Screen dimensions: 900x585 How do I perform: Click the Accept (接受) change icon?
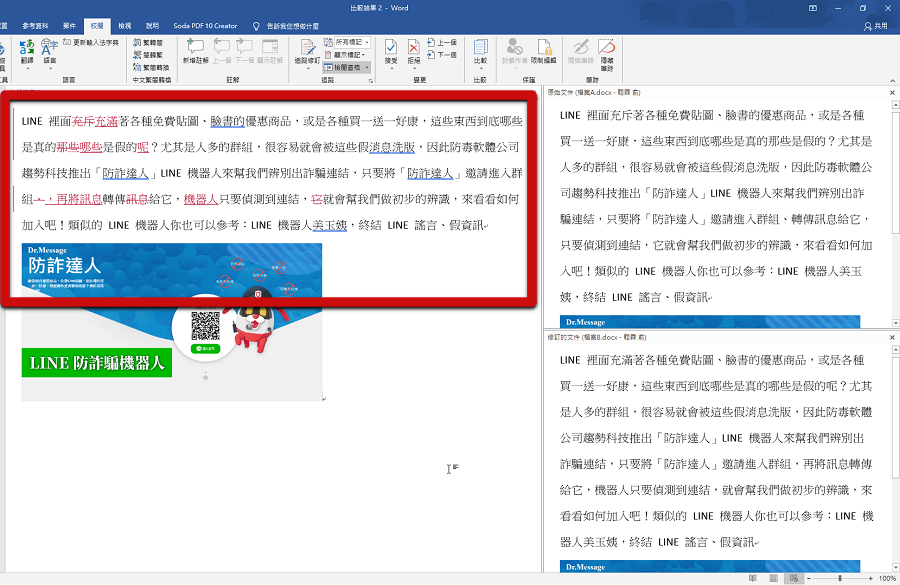coord(391,49)
